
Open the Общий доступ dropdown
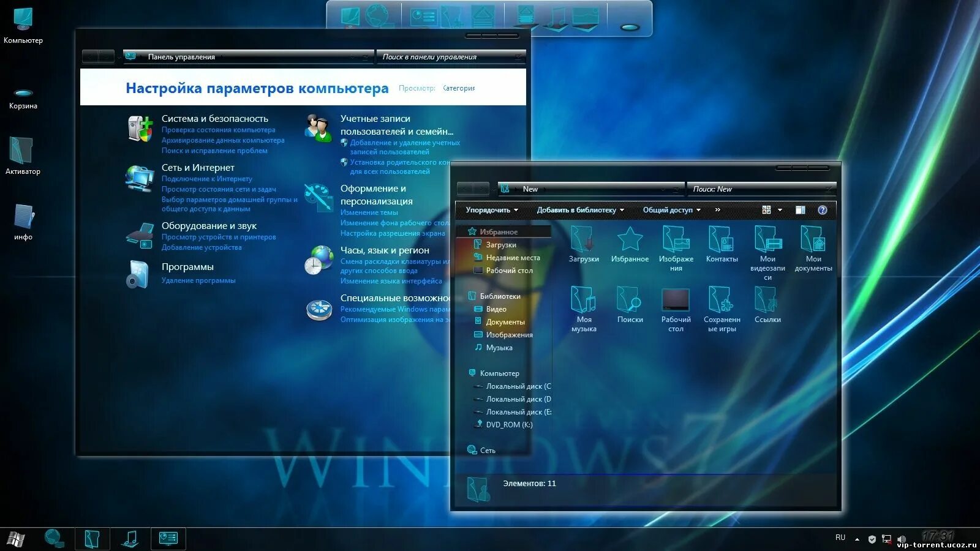[671, 210]
